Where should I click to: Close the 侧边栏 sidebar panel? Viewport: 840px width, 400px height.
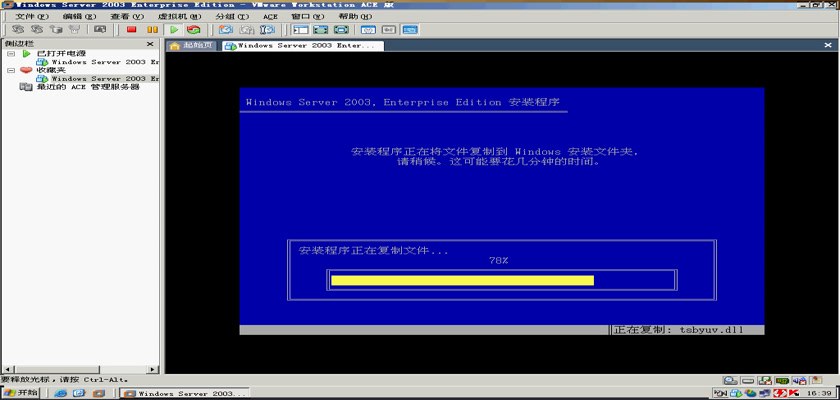point(150,44)
